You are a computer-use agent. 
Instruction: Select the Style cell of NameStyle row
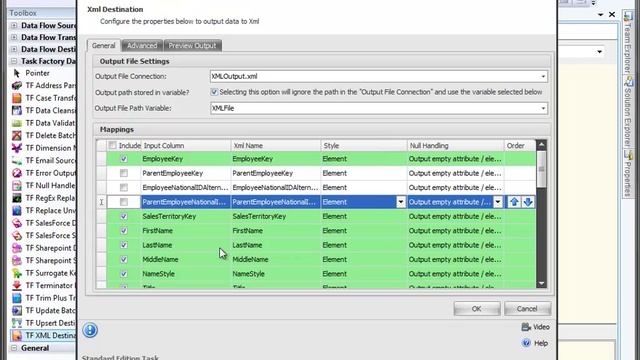point(364,274)
